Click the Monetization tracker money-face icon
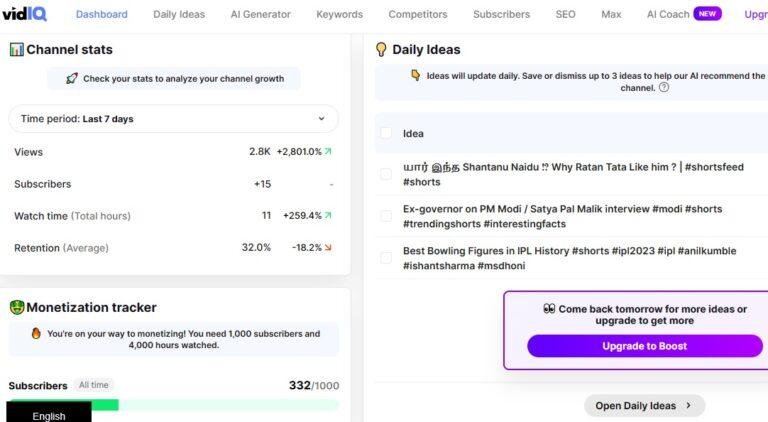Screen dimensions: 768x422 [x=17, y=307]
